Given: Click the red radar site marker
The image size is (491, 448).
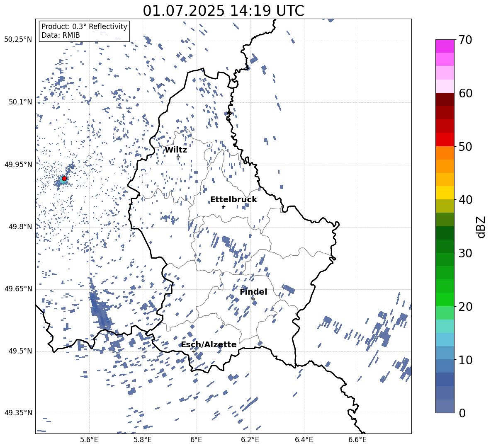Looking at the screenshot, I should (x=64, y=178).
